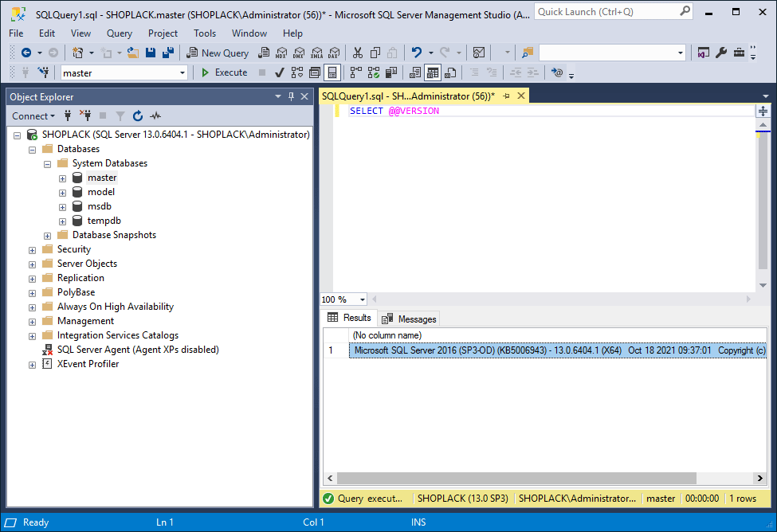Viewport: 777px width, 532px height.
Task: Open a new DMX query
Action: click(x=299, y=53)
